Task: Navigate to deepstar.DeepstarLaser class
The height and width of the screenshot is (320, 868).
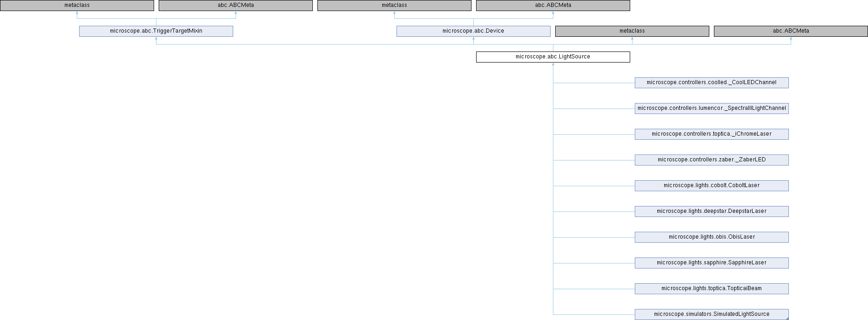Action: pos(711,211)
